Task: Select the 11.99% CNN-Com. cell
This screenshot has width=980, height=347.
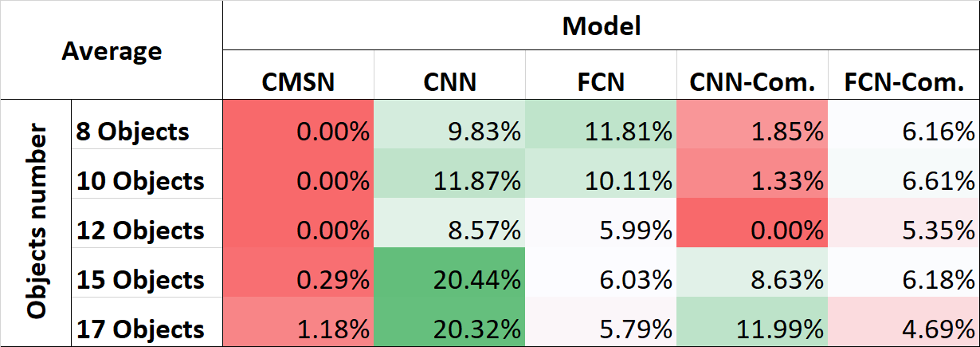Action: 751,329
